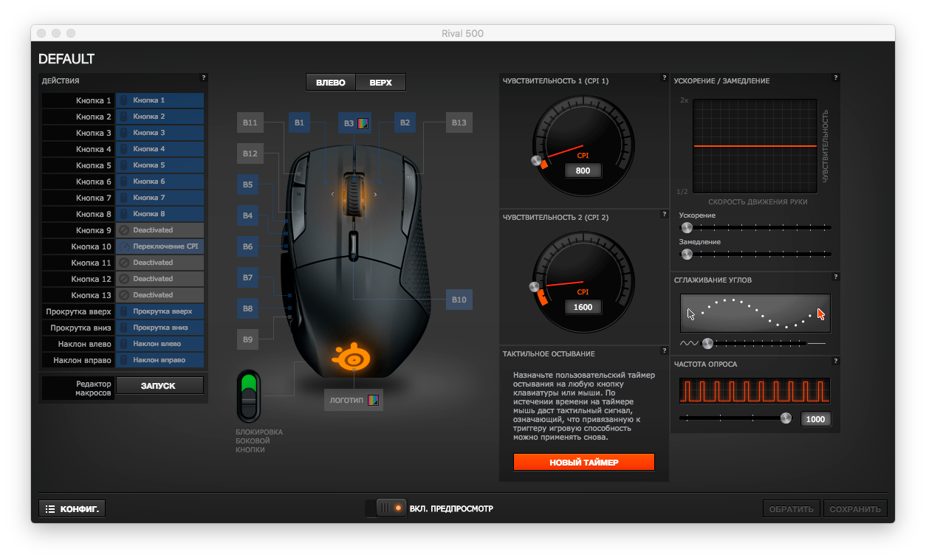Open the Deactivated action of Кнопка 13
Image resolution: width=926 pixels, height=560 pixels.
point(160,295)
